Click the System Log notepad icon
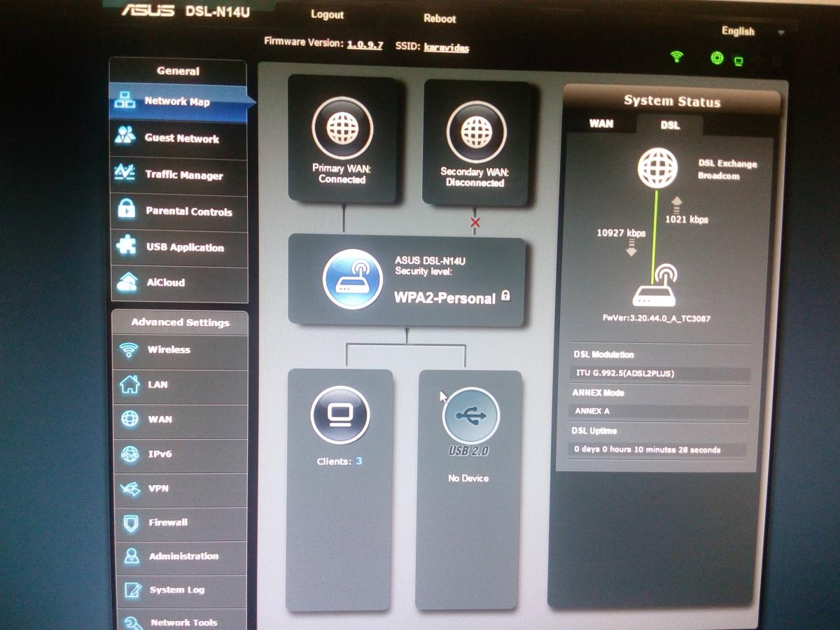This screenshot has height=630, width=840. (x=132, y=589)
